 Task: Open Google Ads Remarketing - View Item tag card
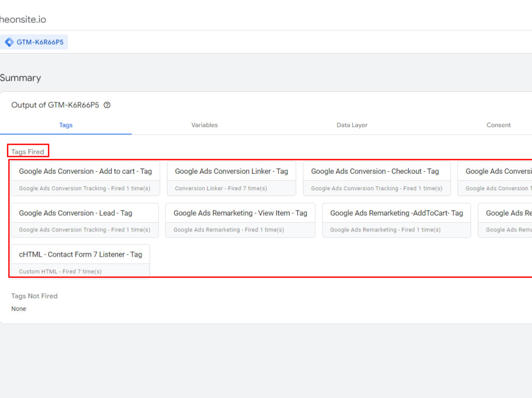(240, 221)
